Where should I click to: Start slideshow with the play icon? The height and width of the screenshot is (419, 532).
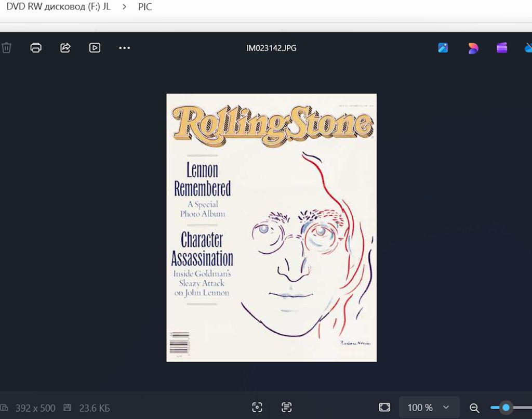[x=95, y=48]
